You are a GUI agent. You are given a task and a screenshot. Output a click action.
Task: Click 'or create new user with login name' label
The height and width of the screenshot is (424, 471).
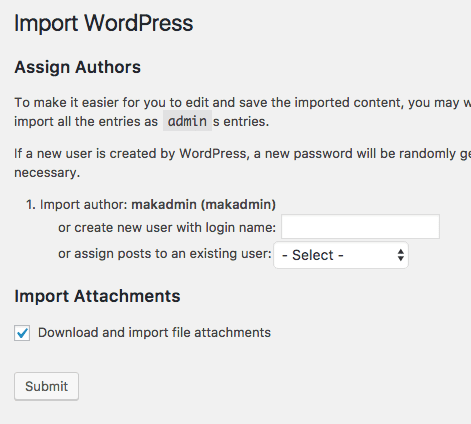click(x=167, y=227)
